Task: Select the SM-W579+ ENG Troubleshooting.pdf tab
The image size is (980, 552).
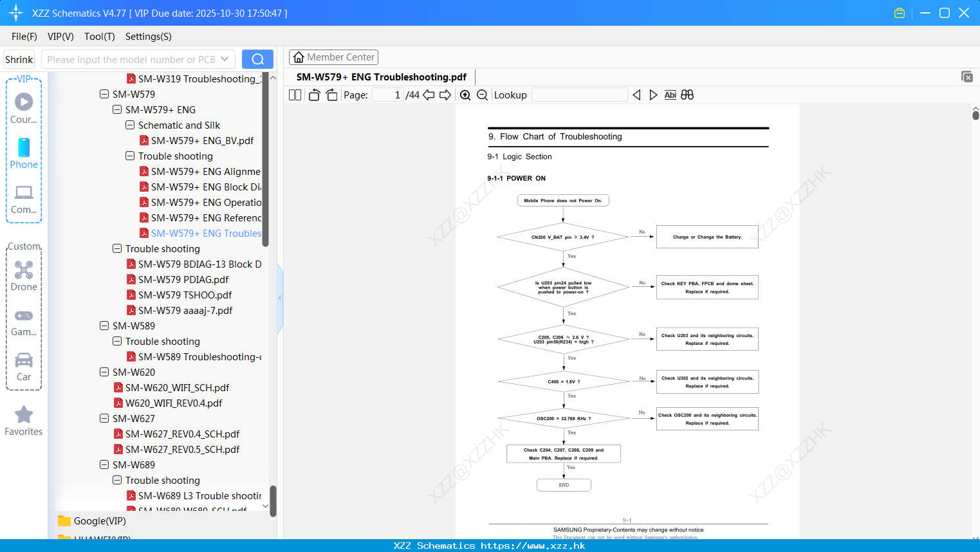Action: [382, 77]
